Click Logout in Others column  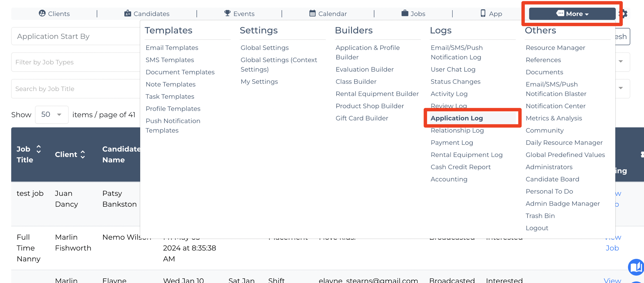click(x=537, y=228)
